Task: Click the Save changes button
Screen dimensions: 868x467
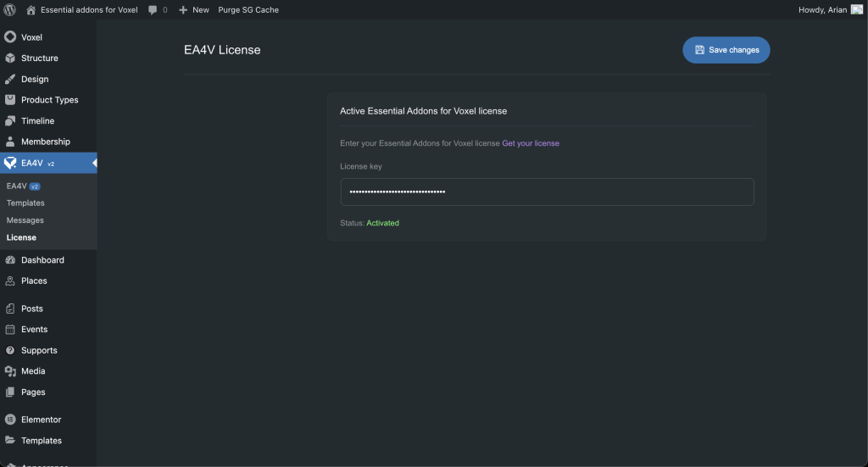Action: (x=726, y=50)
